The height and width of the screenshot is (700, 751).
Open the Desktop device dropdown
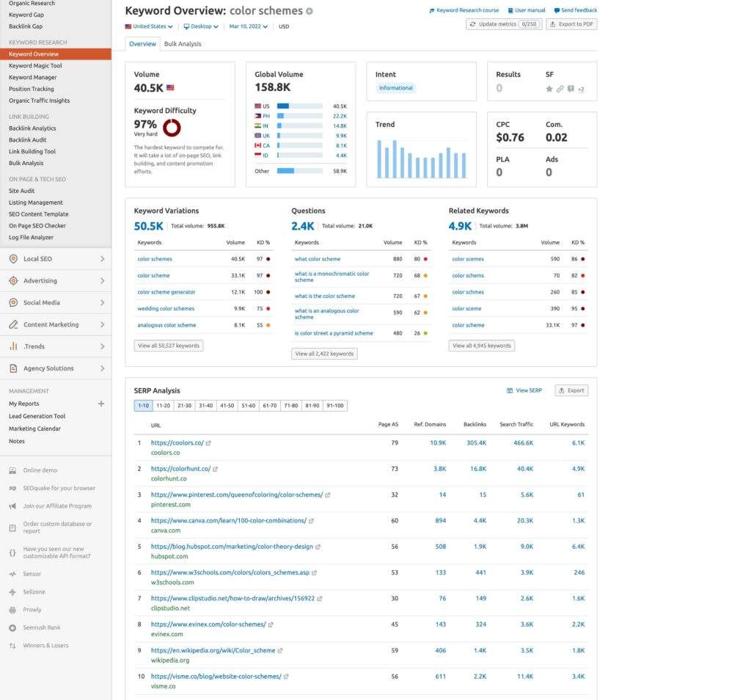coord(201,26)
